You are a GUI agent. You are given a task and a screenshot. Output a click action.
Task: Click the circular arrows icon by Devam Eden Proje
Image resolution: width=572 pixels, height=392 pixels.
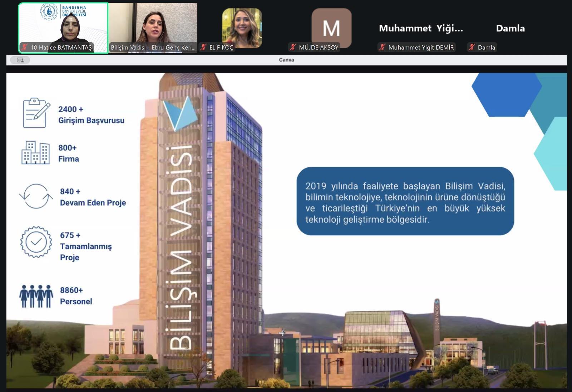(36, 196)
